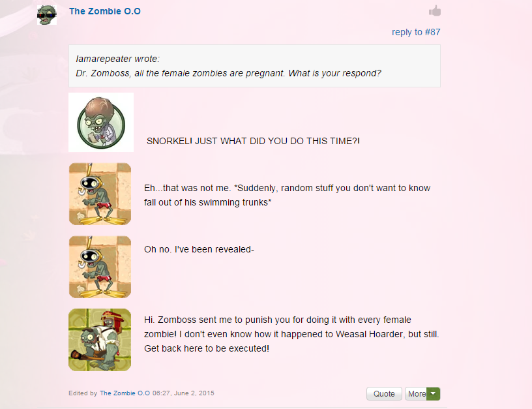Click the More button label
This screenshot has height=409, width=532.
pos(417,394)
